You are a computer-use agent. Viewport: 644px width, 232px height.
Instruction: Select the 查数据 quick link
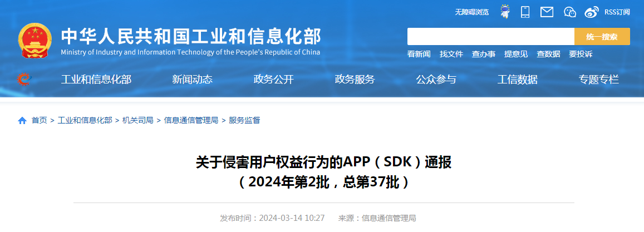548,54
